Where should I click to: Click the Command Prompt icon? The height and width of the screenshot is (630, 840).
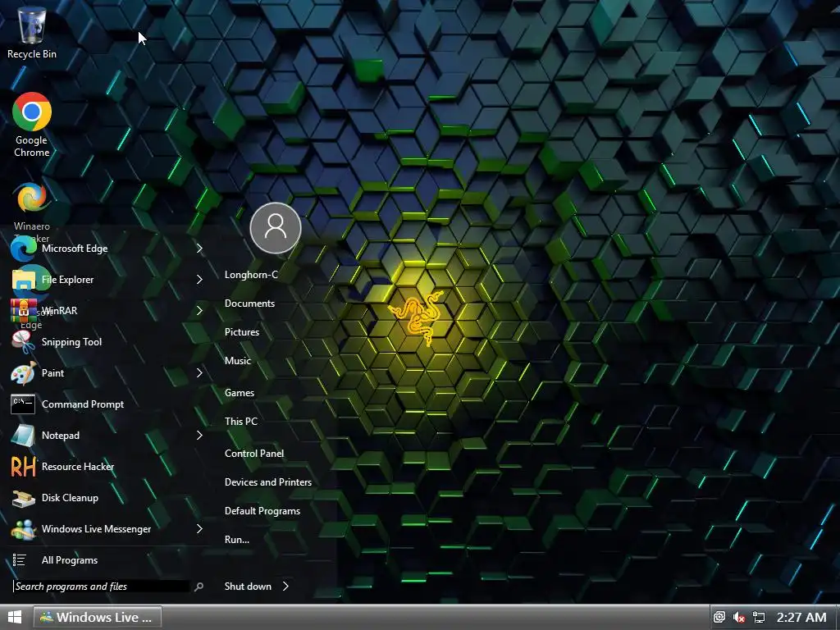tap(23, 404)
